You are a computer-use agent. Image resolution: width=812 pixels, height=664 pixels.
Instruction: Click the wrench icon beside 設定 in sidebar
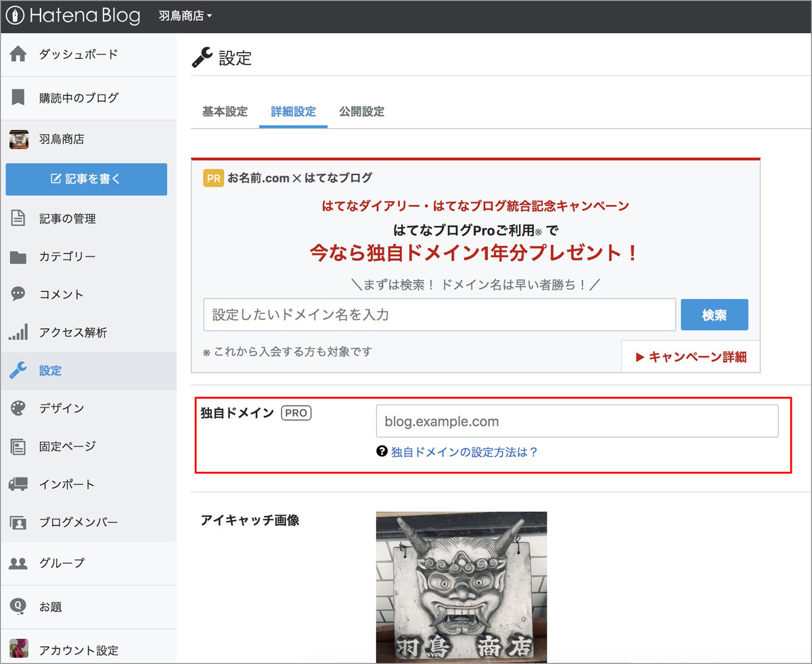(18, 371)
